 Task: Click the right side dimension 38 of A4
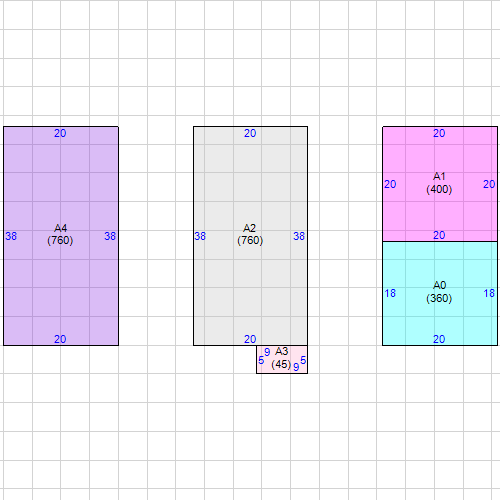click(110, 236)
